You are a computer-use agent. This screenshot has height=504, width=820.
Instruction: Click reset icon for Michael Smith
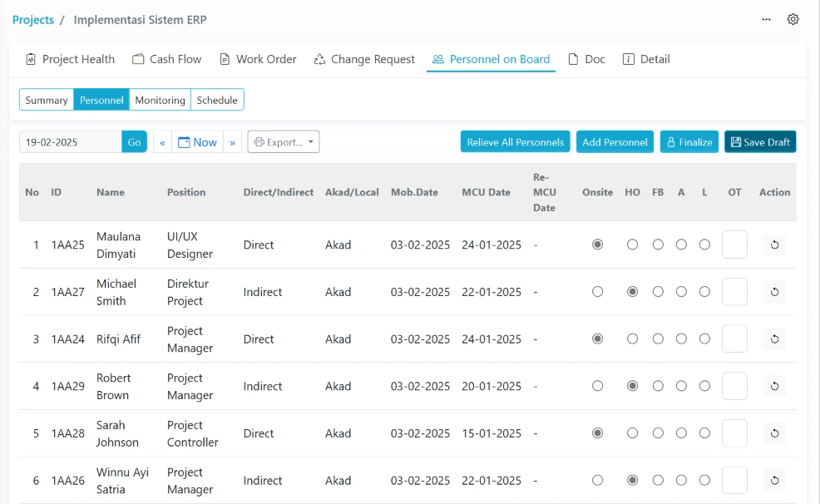click(x=774, y=292)
